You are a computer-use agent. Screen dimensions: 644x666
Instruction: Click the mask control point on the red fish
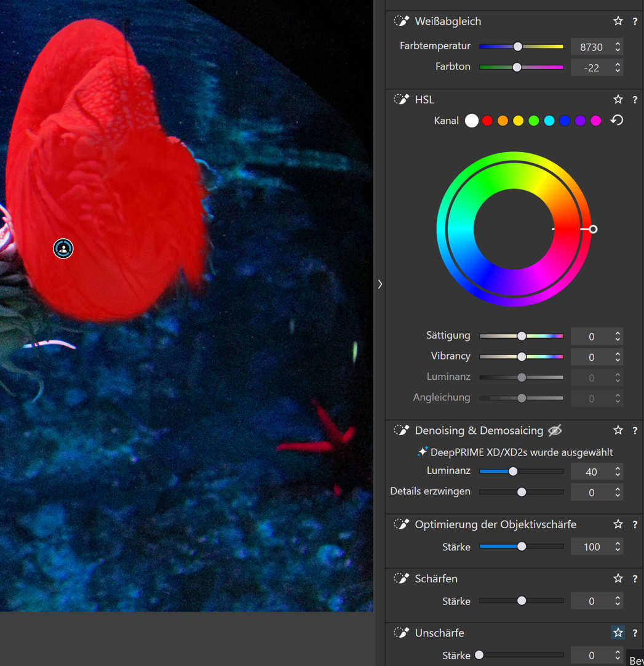[63, 249]
